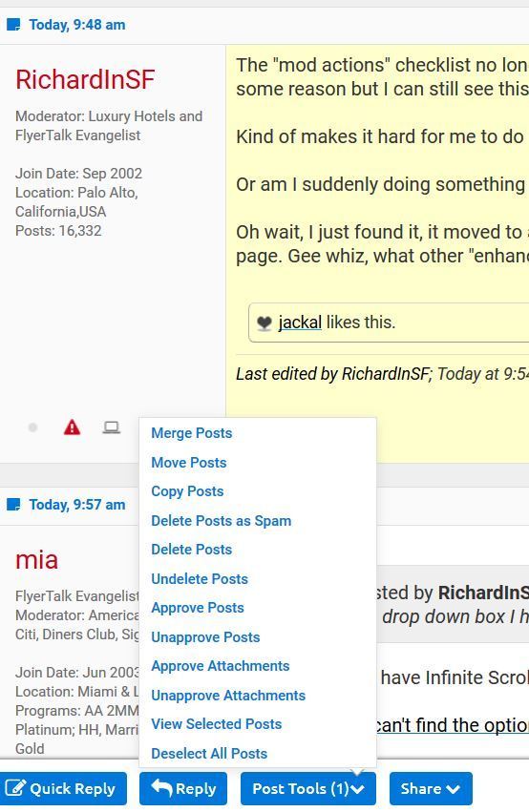Click the Reply button with arrow icon
The width and height of the screenshot is (529, 812).
(x=183, y=789)
